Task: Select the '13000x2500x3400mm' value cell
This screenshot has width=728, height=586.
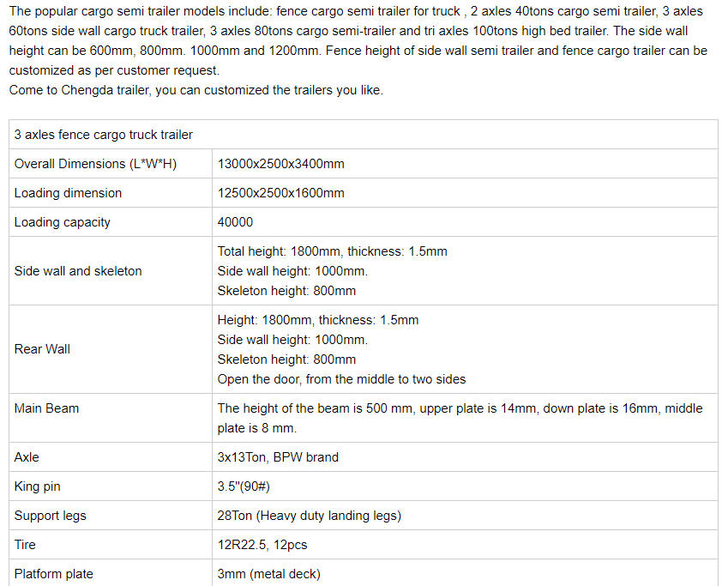Action: pyautogui.click(x=281, y=164)
